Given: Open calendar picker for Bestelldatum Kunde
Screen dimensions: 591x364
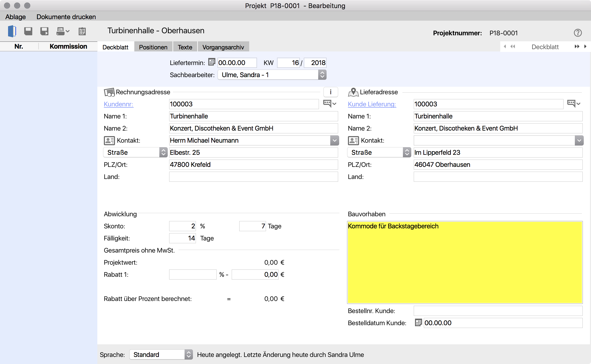Looking at the screenshot, I should pyautogui.click(x=418, y=323).
